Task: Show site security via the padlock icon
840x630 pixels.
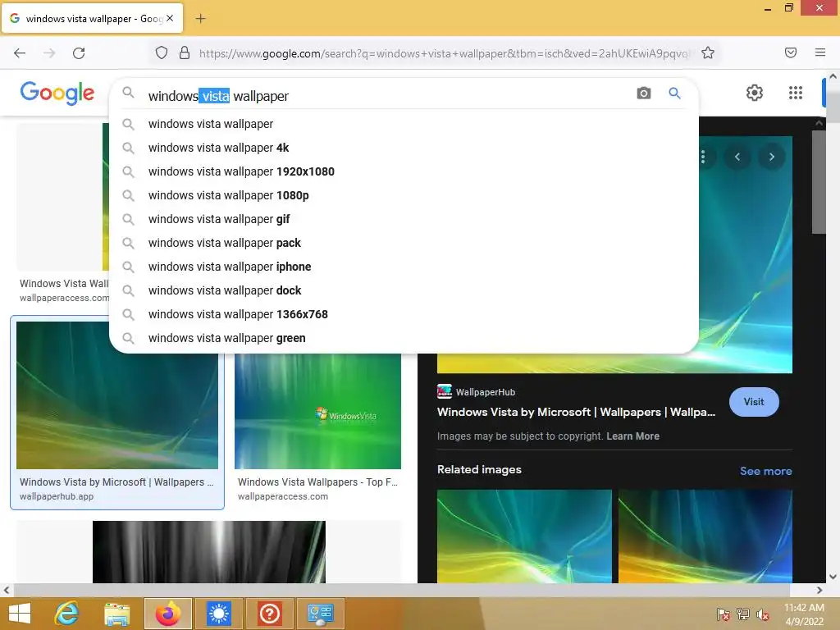Action: click(185, 52)
